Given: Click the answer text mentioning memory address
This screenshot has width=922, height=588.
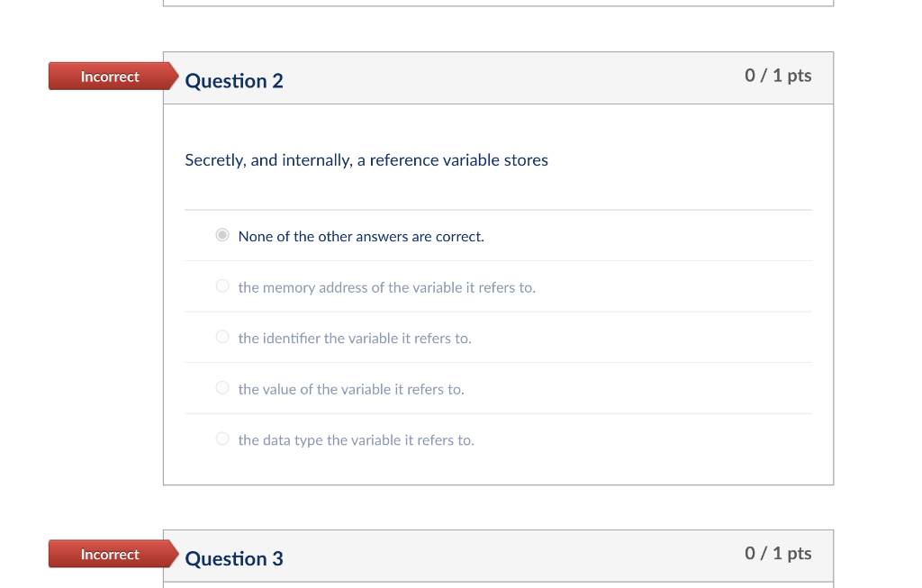Looking at the screenshot, I should [x=386, y=286].
